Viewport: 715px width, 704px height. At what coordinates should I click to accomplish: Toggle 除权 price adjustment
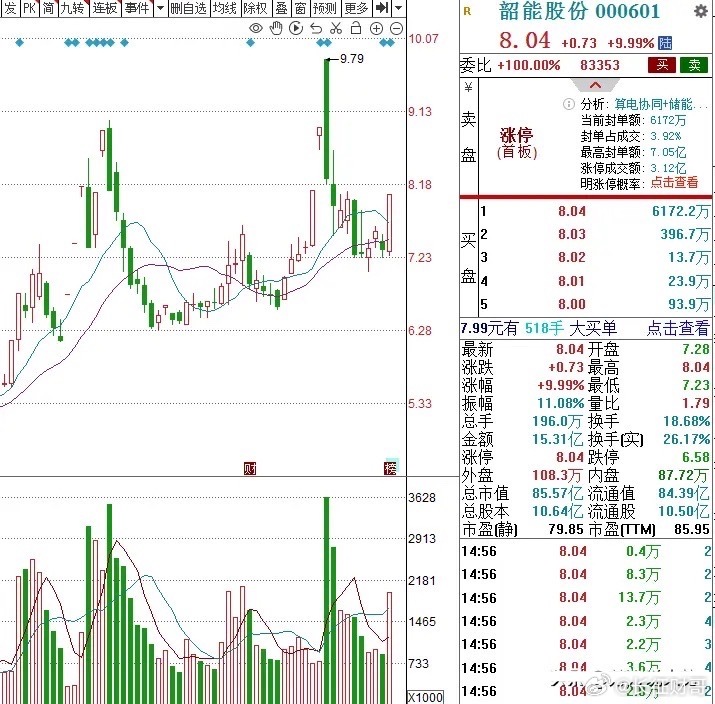point(256,8)
